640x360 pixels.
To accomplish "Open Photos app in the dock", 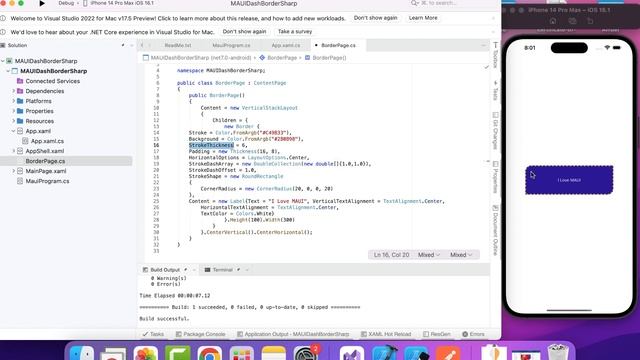I will (x=145, y=353).
